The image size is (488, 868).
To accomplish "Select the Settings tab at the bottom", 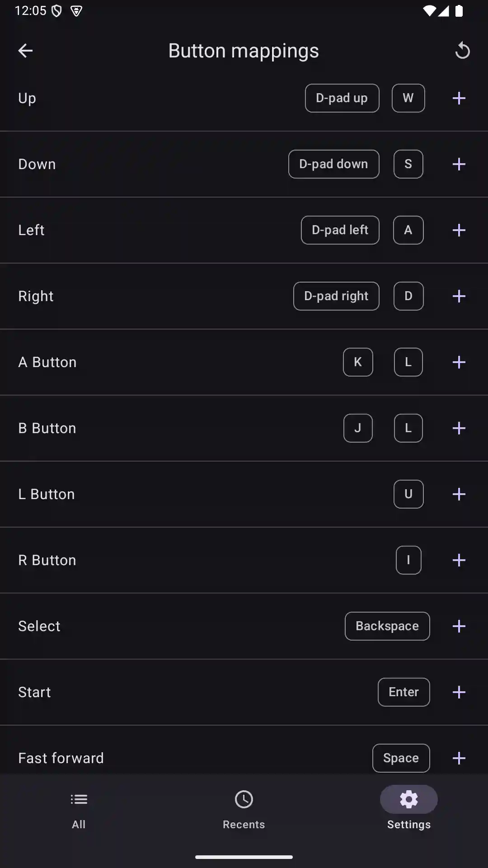I will point(408,809).
